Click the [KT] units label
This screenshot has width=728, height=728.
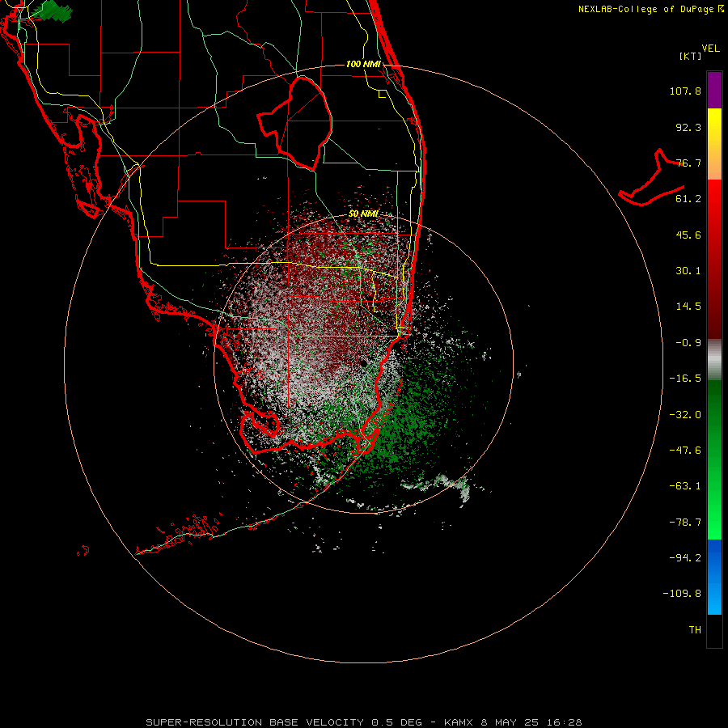(x=691, y=56)
